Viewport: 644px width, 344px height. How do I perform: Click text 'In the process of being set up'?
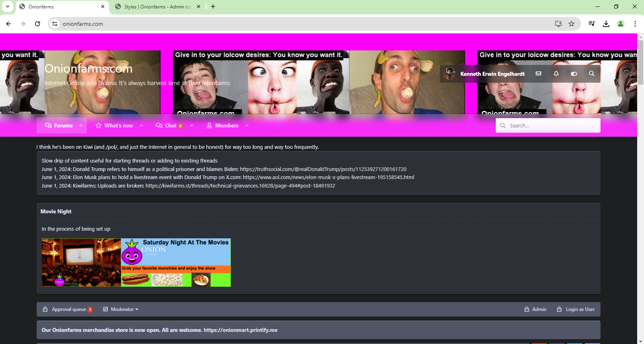point(76,229)
